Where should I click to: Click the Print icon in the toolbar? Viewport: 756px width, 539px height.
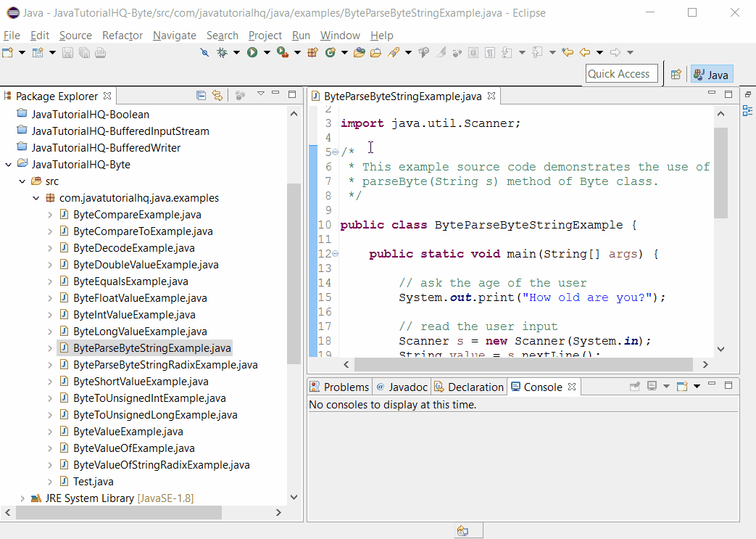point(98,52)
